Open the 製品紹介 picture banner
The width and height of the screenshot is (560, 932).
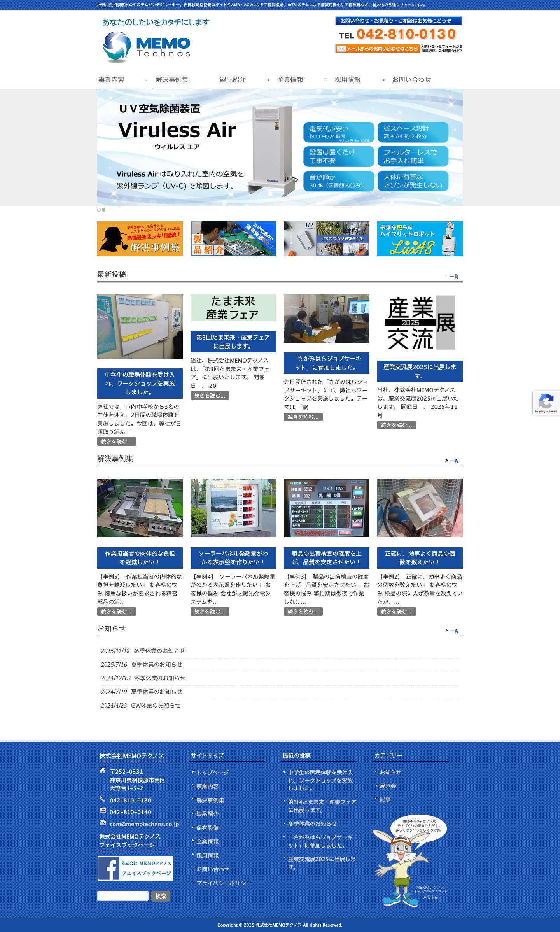coord(233,239)
